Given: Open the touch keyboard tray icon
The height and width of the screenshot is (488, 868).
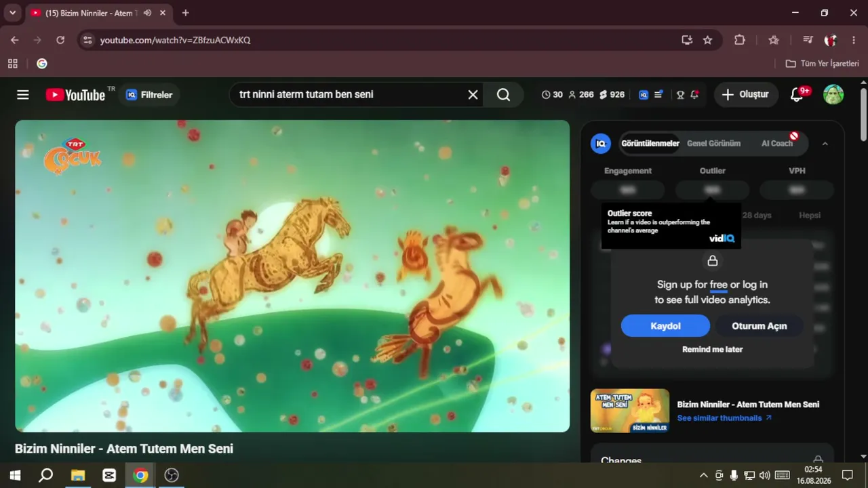Looking at the screenshot, I should tap(782, 475).
